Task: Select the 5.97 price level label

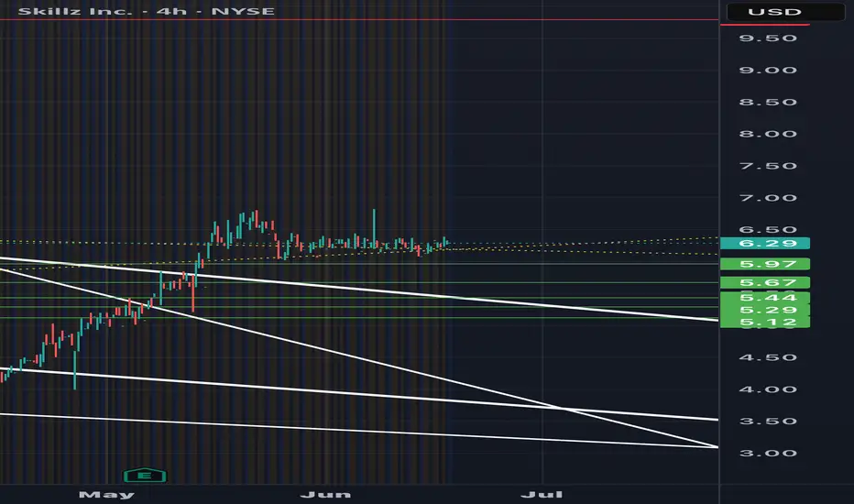Action: [765, 264]
